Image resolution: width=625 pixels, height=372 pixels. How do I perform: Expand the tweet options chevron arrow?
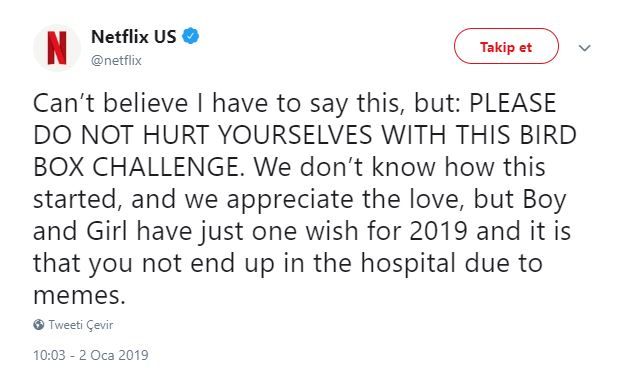click(584, 48)
